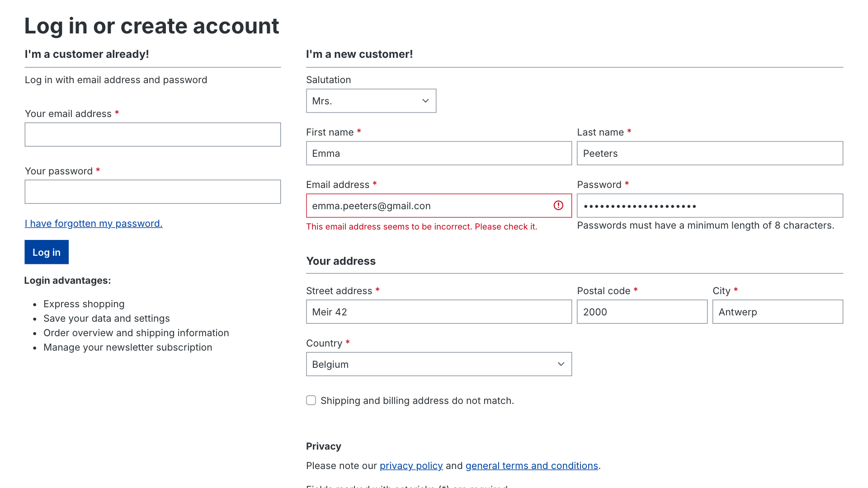Click 'Order overview and shipping information' text

[x=136, y=333]
